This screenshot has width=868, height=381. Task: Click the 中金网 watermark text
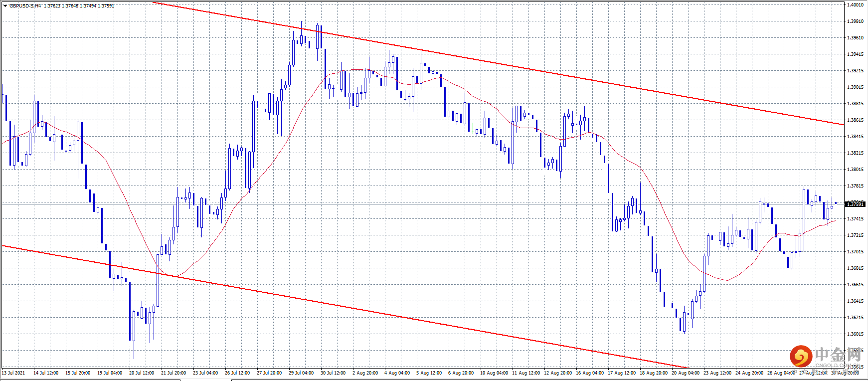point(838,354)
